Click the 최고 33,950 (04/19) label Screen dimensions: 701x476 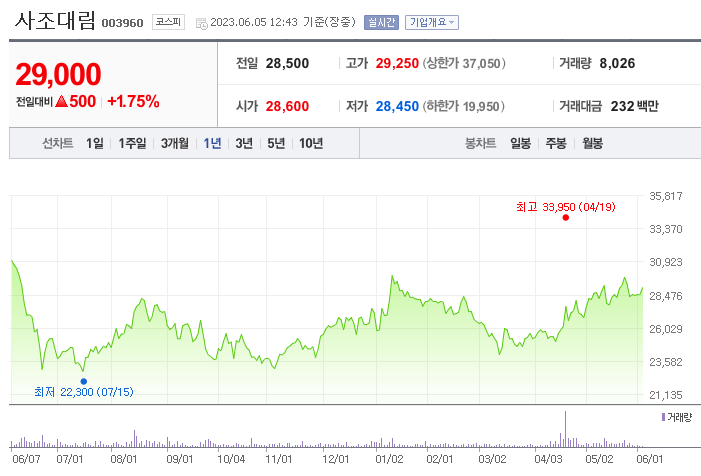(x=566, y=207)
